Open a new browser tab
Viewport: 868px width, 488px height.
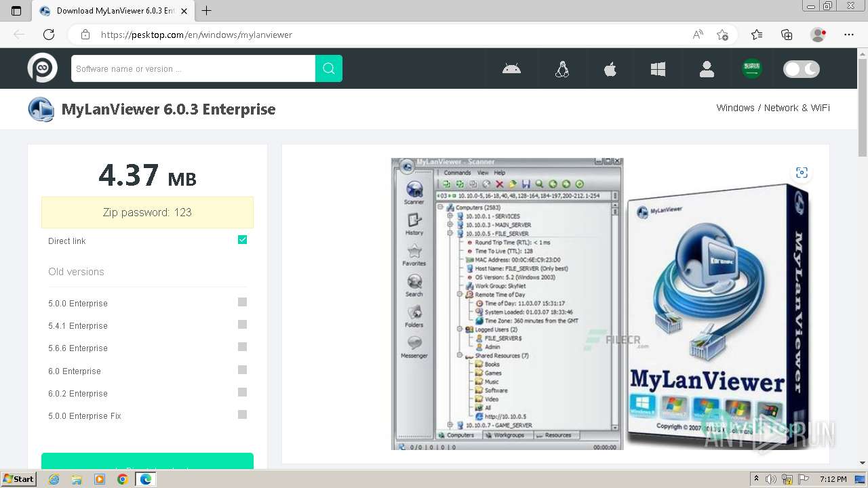coord(207,11)
